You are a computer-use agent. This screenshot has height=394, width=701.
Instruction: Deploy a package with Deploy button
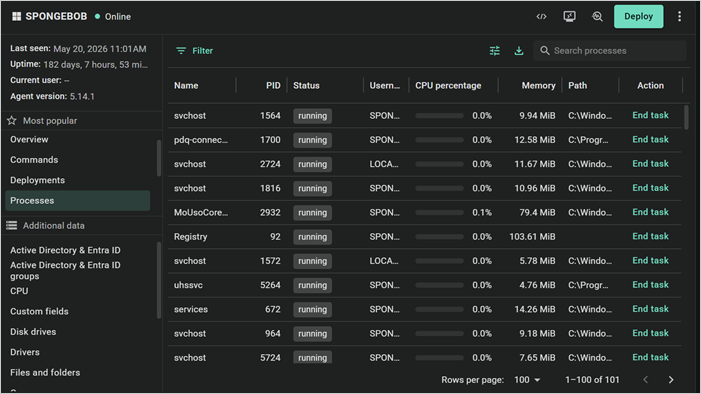[x=638, y=17]
